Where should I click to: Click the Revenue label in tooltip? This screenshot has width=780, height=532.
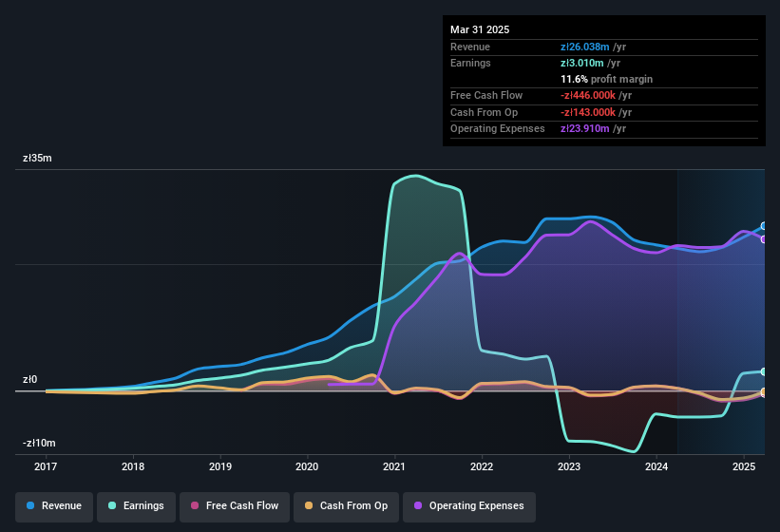point(470,47)
